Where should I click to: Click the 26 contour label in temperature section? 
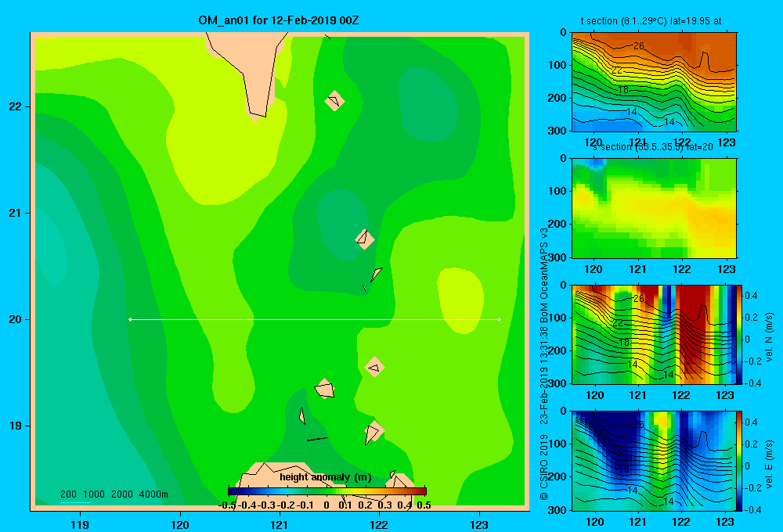[x=639, y=46]
